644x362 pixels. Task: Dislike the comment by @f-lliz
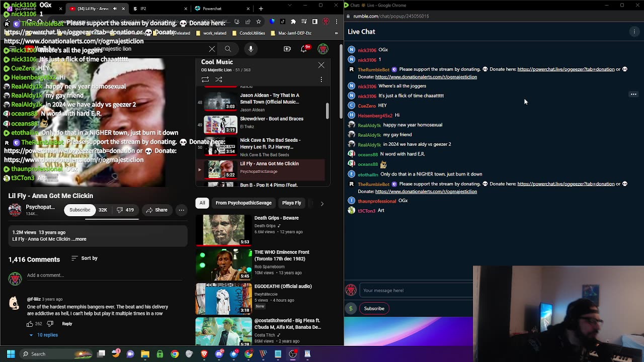[x=50, y=324]
